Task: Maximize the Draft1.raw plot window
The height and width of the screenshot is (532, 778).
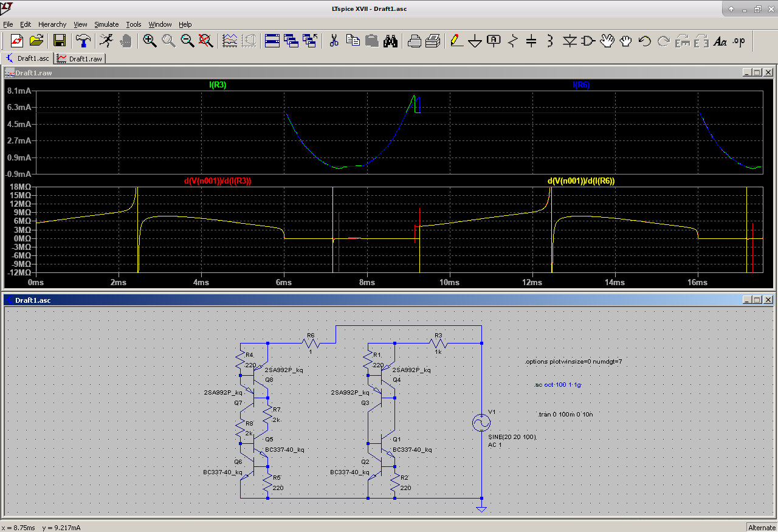Action: click(757, 72)
